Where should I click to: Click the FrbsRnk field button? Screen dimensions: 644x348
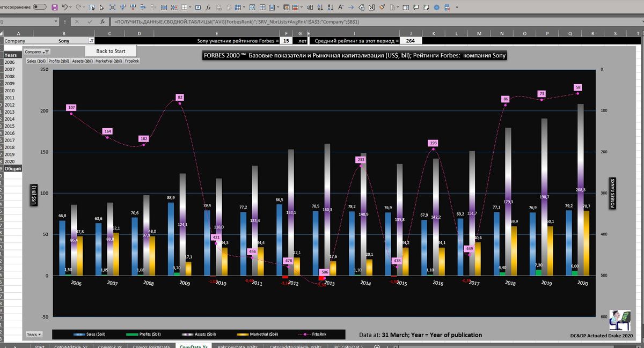(132, 61)
